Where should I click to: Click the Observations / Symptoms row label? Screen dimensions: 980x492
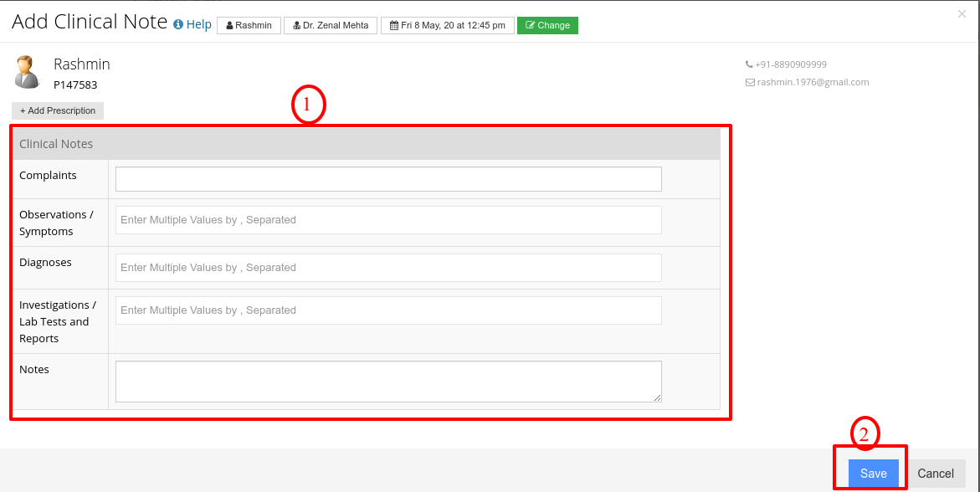click(56, 223)
